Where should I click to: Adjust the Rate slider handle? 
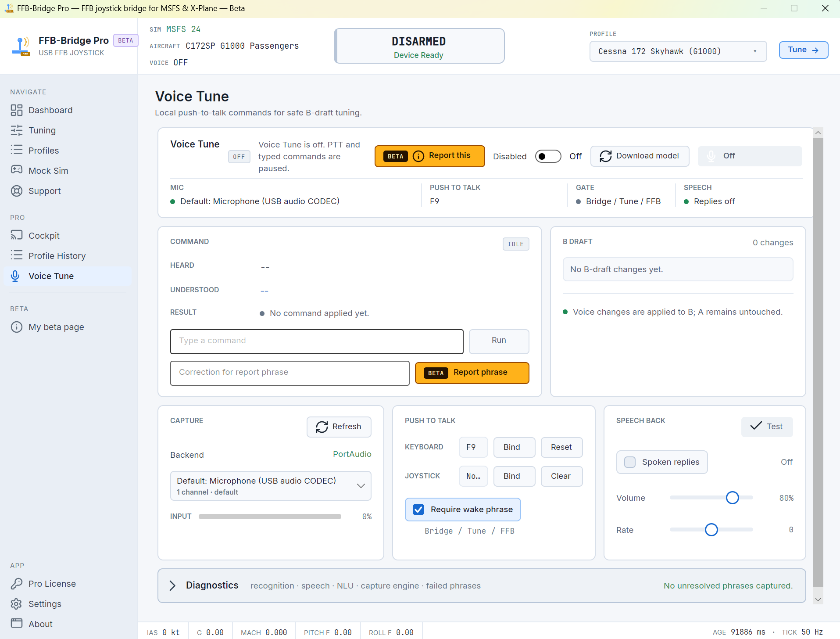711,530
